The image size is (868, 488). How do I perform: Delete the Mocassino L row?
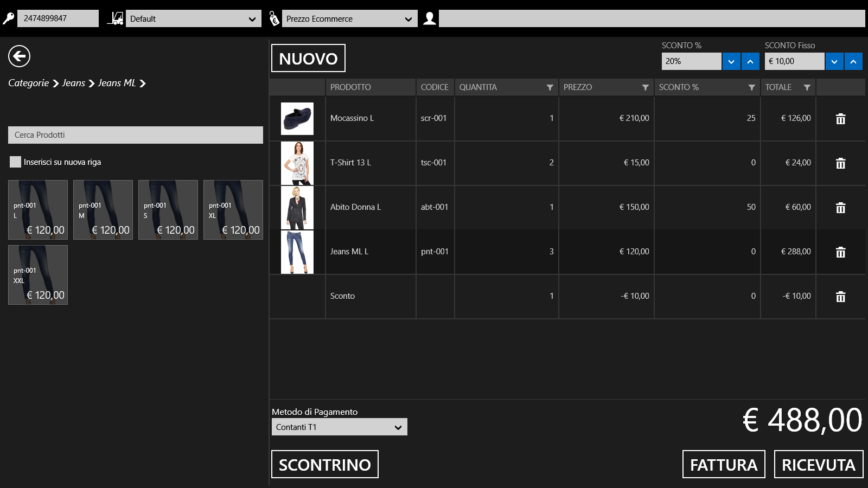point(840,119)
